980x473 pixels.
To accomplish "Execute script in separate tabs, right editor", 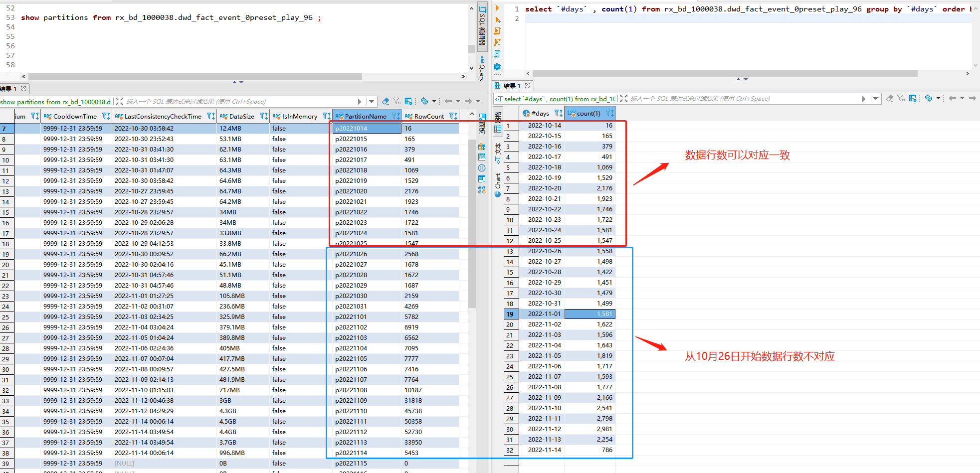I will [x=497, y=42].
